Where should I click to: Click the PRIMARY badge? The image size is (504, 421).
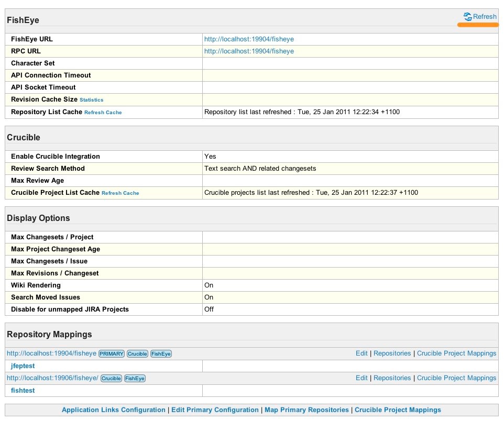click(x=111, y=354)
